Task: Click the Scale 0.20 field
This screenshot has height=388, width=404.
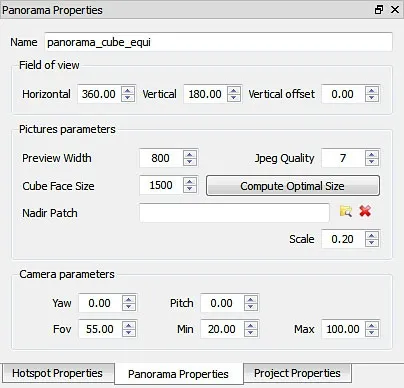Action: coord(343,239)
